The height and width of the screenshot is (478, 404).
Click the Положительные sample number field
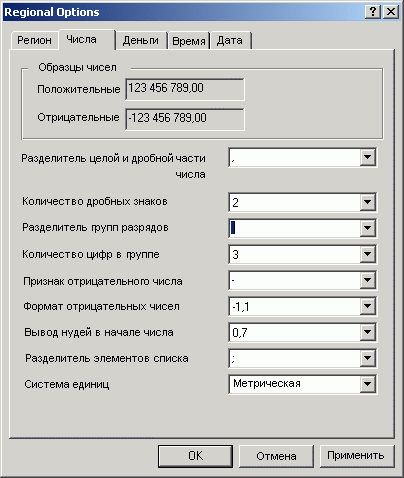pos(185,89)
